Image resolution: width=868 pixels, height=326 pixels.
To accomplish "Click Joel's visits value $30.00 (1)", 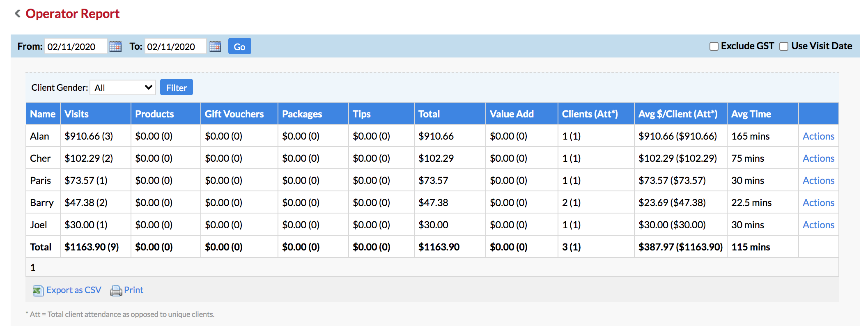I will tap(86, 225).
